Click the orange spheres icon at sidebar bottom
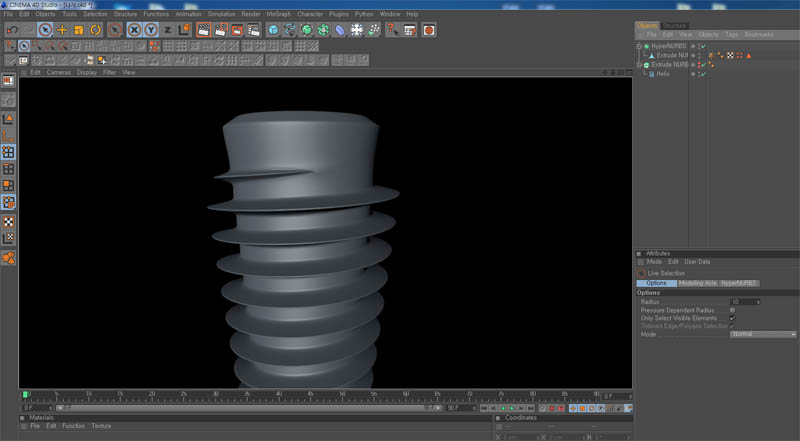Screen dimensions: 800x441 click(x=8, y=257)
